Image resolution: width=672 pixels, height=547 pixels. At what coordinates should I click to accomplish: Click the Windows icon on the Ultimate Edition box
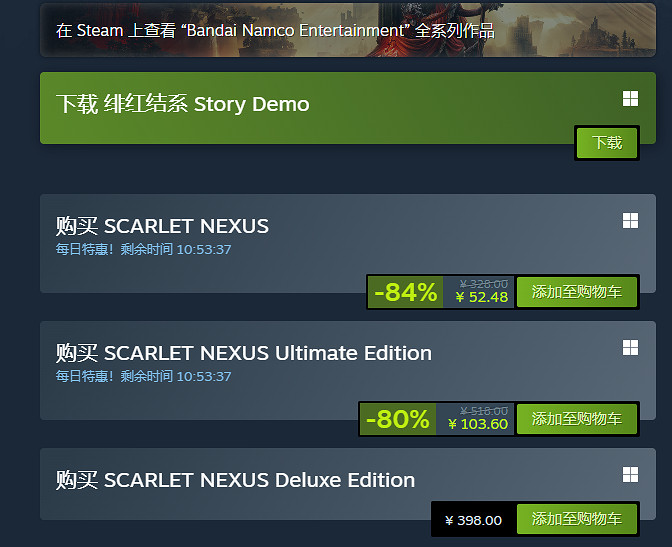pos(630,347)
